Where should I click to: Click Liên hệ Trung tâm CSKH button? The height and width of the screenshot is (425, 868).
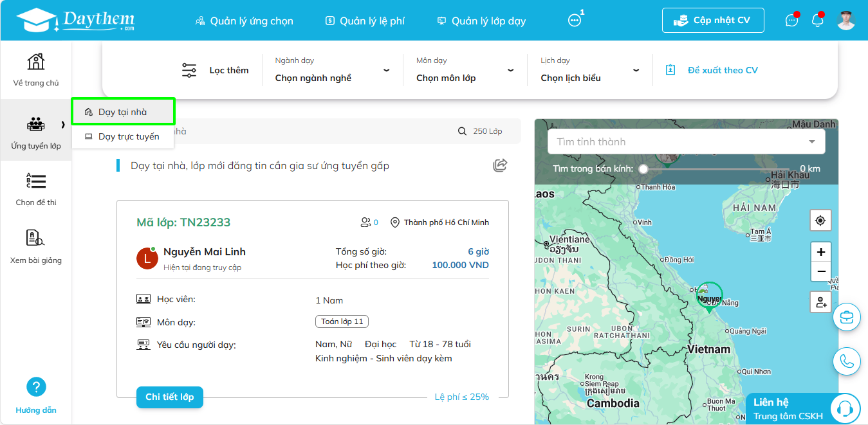pyautogui.click(x=802, y=409)
